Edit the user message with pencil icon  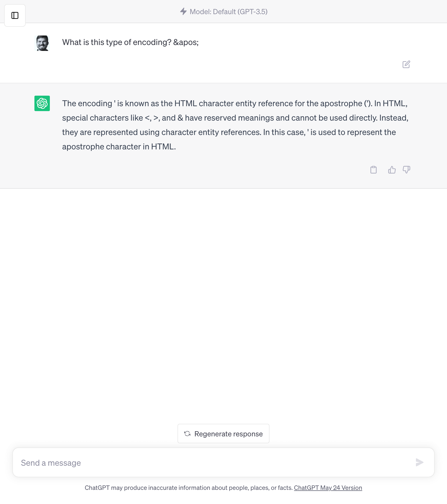(x=406, y=64)
